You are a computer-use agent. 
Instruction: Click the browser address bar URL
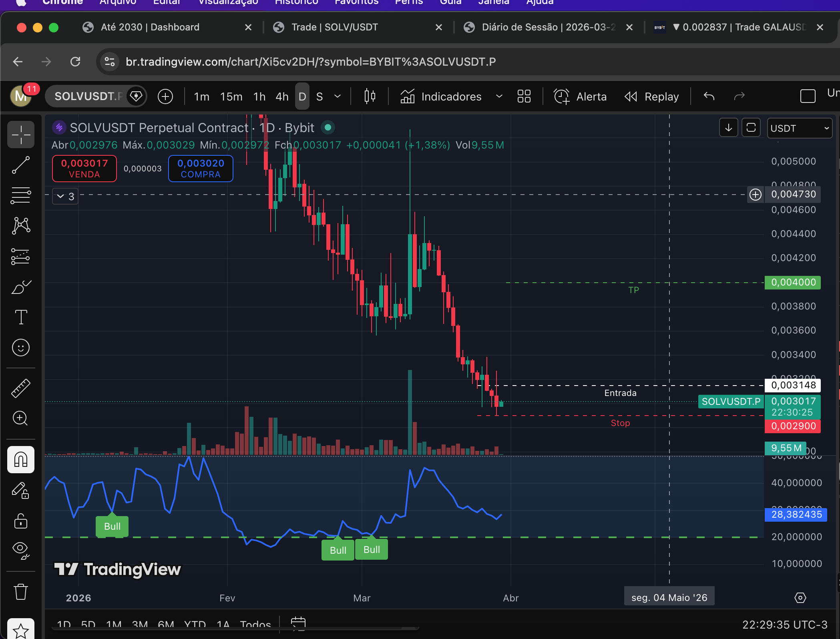310,62
